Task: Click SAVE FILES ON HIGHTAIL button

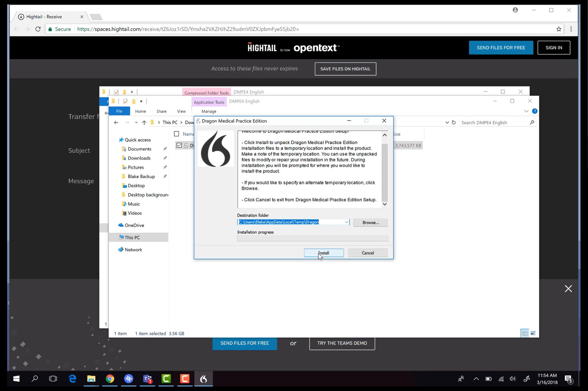Action: point(345,69)
